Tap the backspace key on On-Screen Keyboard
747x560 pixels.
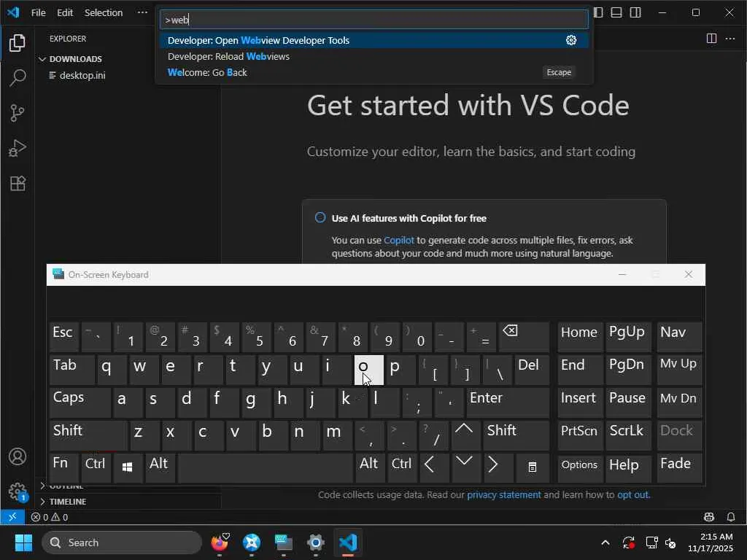coord(524,337)
